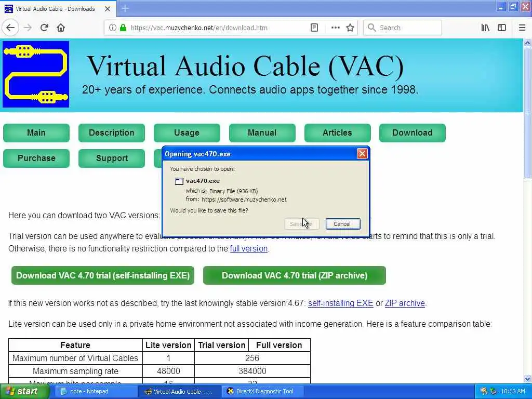The image size is (532, 399).
Task: Go back using Firefox back arrow
Action: (x=10, y=28)
